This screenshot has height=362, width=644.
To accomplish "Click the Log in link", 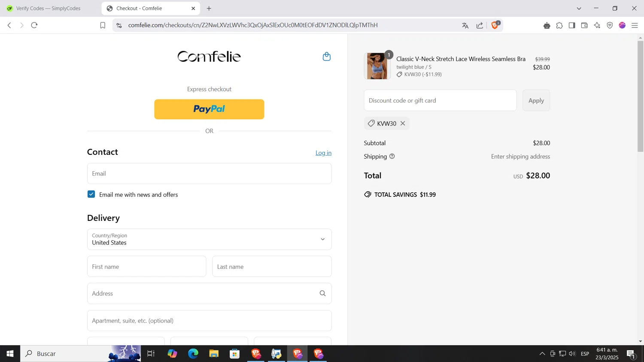I will (x=323, y=153).
